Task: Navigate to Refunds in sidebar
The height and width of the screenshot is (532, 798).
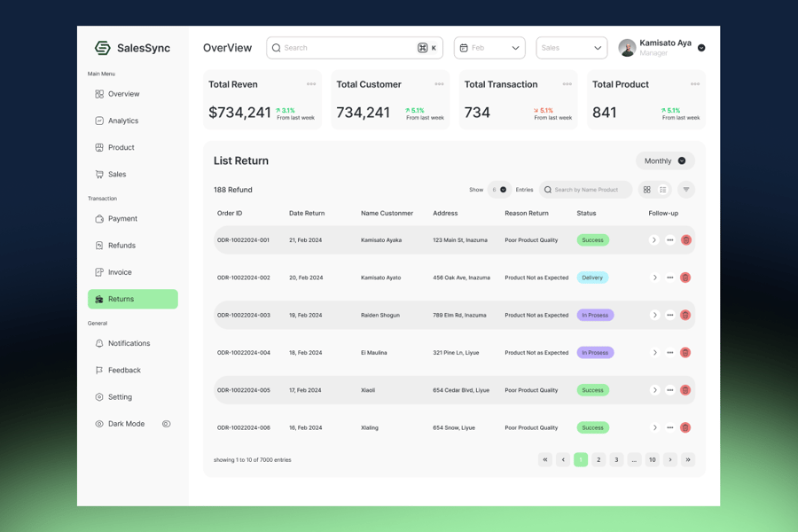Action: pyautogui.click(x=121, y=246)
